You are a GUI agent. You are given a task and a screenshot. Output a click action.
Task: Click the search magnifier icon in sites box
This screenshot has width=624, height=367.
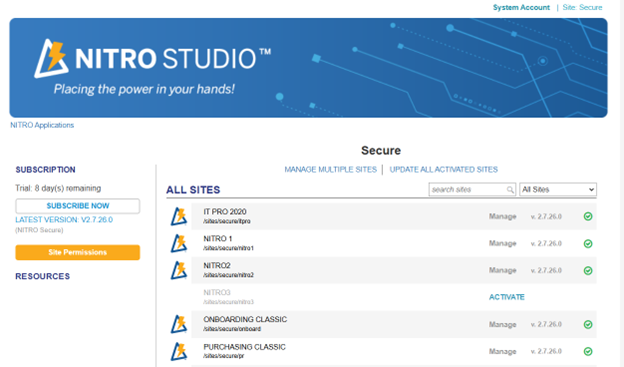tap(510, 190)
